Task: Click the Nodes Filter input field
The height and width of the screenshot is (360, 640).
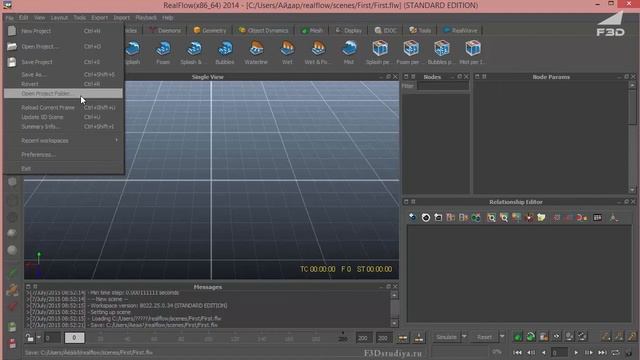Action: 443,86
